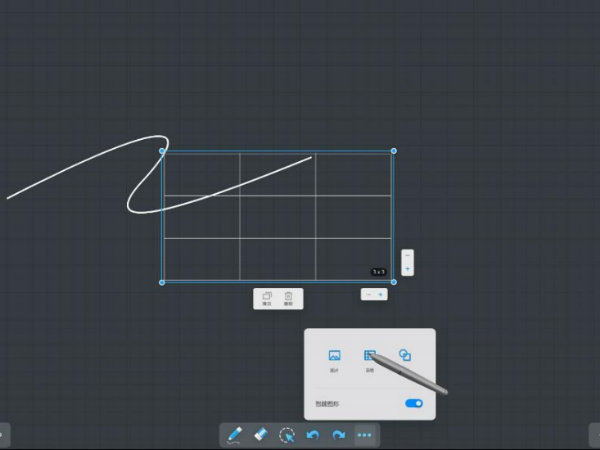Redo the last undone action
600x450 pixels.
pyautogui.click(x=339, y=435)
